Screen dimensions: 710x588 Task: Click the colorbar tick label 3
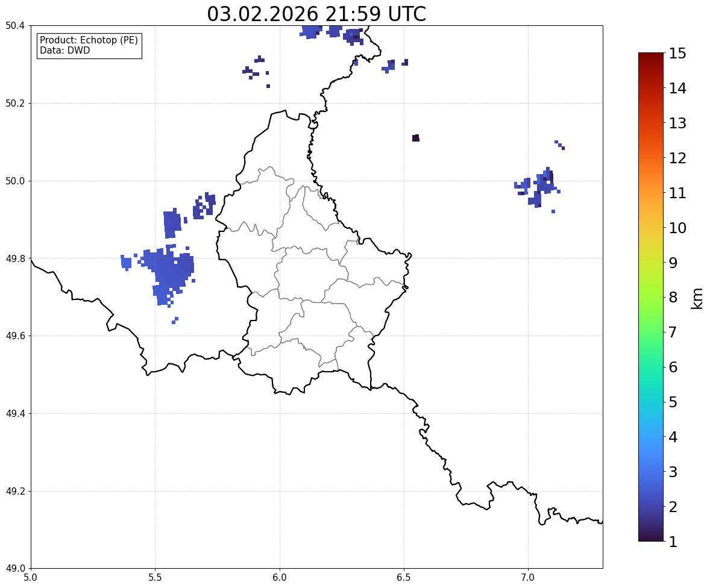click(673, 472)
